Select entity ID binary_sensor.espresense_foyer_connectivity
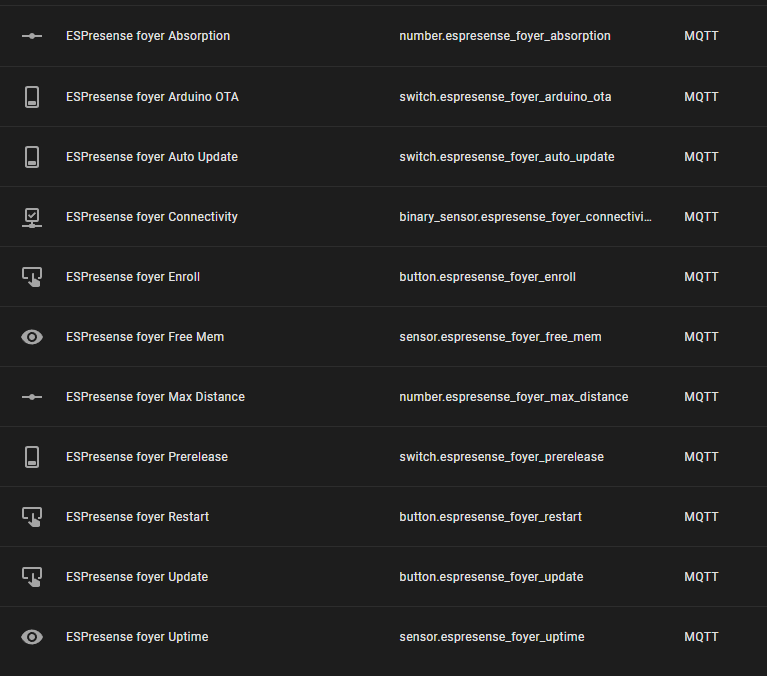Screen dimensions: 767x676 [525, 217]
